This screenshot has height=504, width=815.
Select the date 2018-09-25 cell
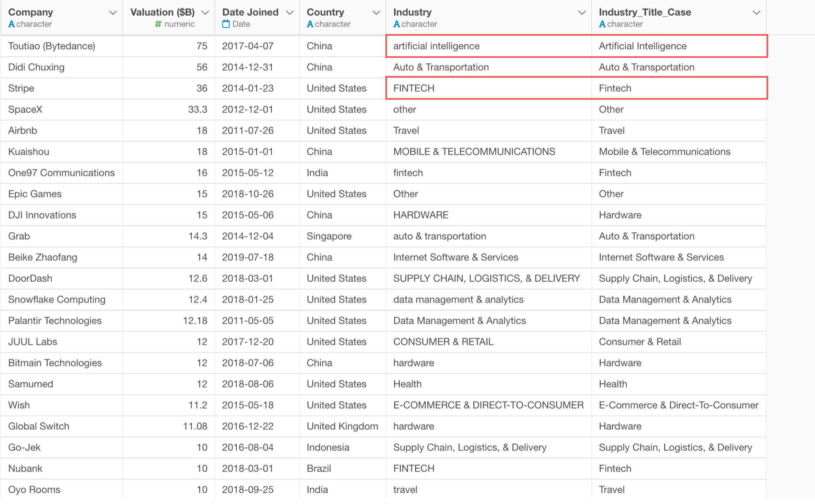(257, 490)
